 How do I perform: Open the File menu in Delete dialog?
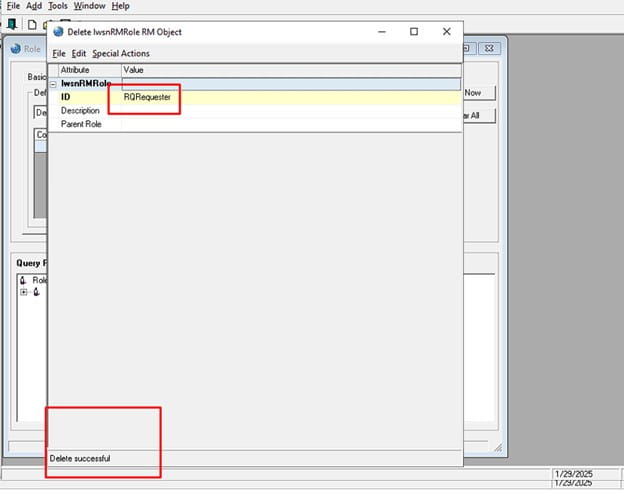point(58,53)
